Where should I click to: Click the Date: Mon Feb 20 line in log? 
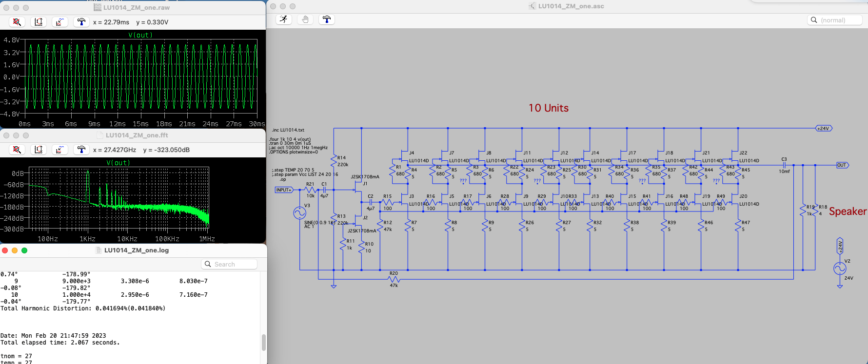tap(53, 336)
